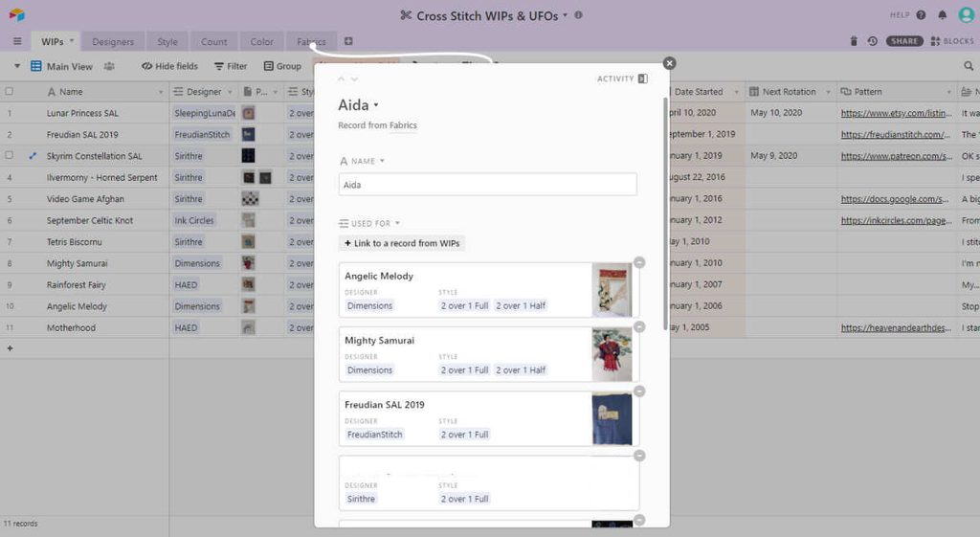Image resolution: width=980 pixels, height=537 pixels.
Task: Go to next record arrow
Action: coord(354,78)
